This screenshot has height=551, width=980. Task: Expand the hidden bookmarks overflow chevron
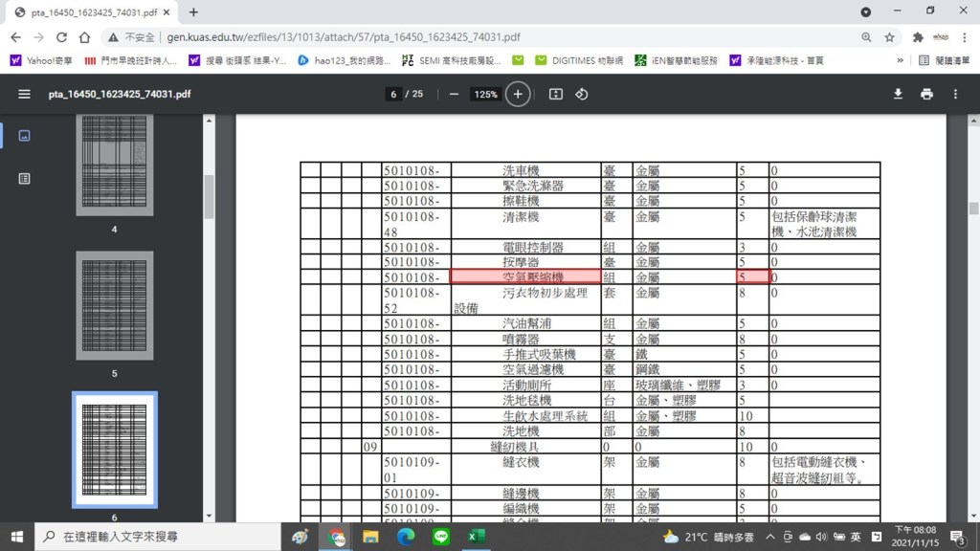tap(900, 60)
